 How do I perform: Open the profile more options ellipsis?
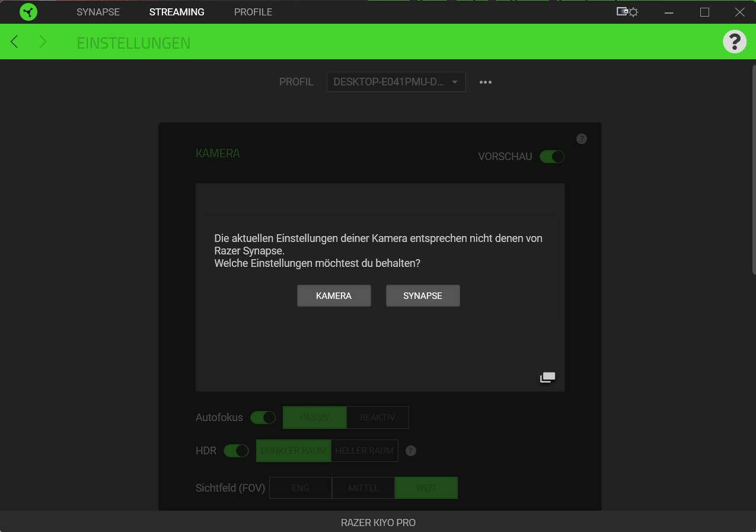[486, 82]
